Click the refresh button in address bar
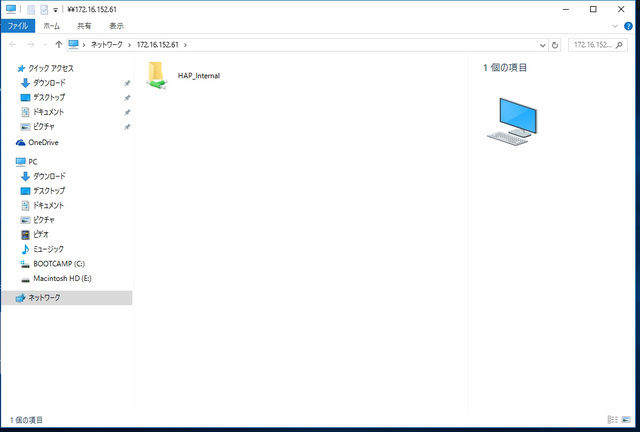This screenshot has width=640, height=432. (x=555, y=45)
